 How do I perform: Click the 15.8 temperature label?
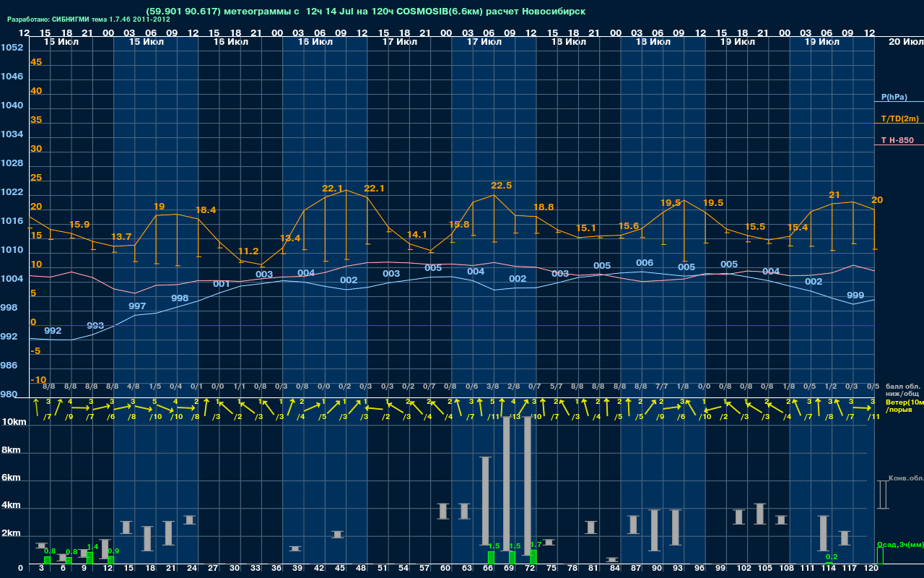coord(459,225)
